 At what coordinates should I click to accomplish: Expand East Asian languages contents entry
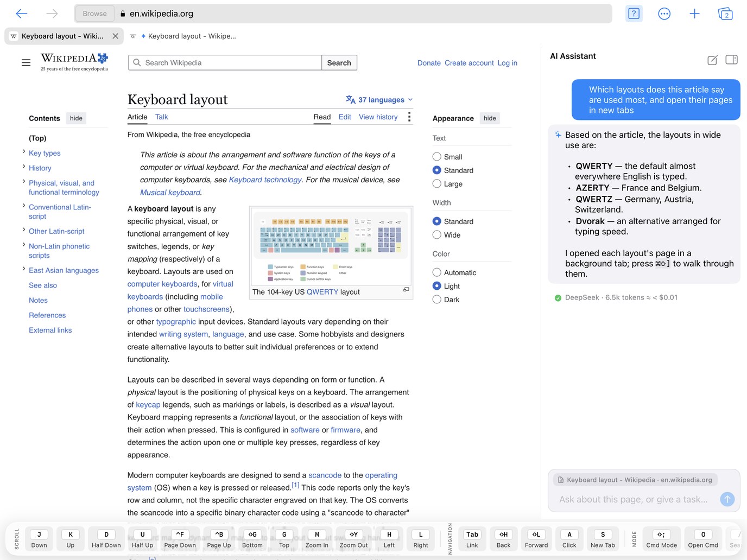pos(24,269)
